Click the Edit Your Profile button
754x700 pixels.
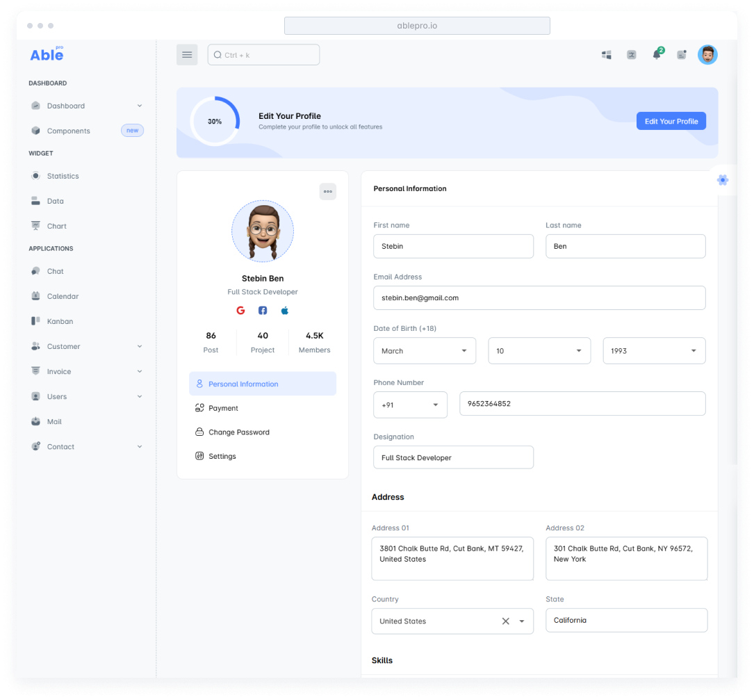click(x=671, y=122)
